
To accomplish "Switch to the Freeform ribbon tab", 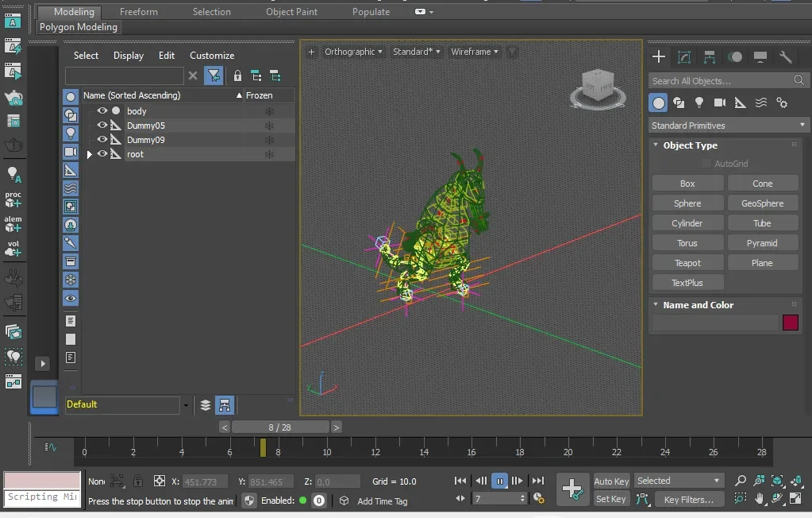I will 139,11.
